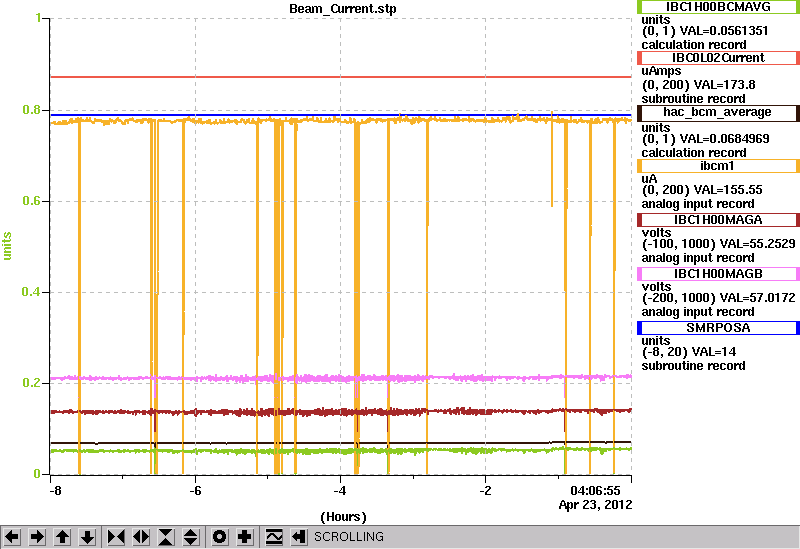The image size is (800, 549).
Task: Select the IBC1H00MAGA legend entry
Action: tap(718, 220)
